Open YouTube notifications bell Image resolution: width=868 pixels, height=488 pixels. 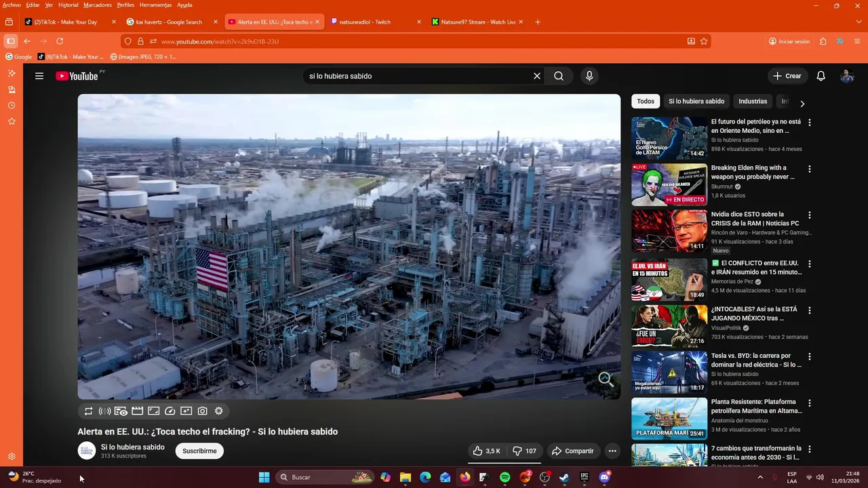coord(821,76)
